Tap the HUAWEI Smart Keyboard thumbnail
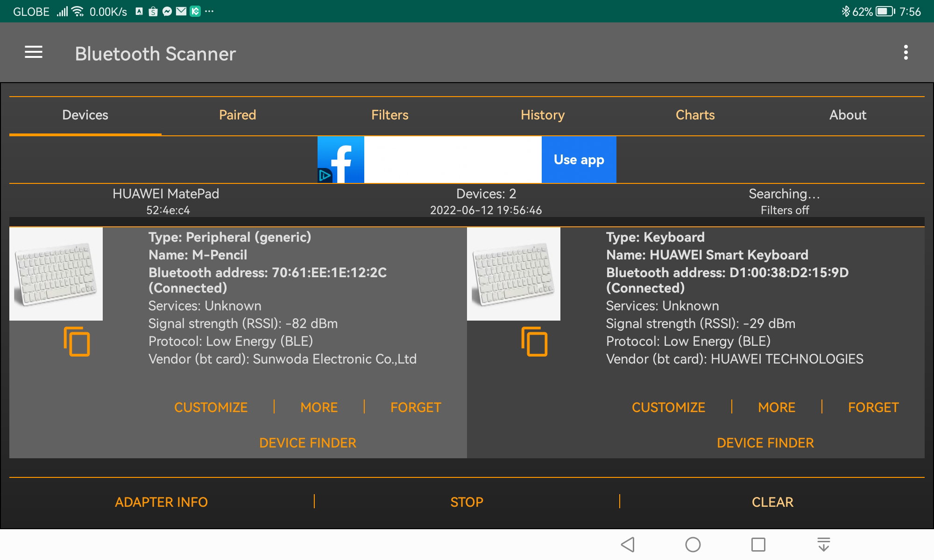Screen dimensions: 934x560 [514, 274]
